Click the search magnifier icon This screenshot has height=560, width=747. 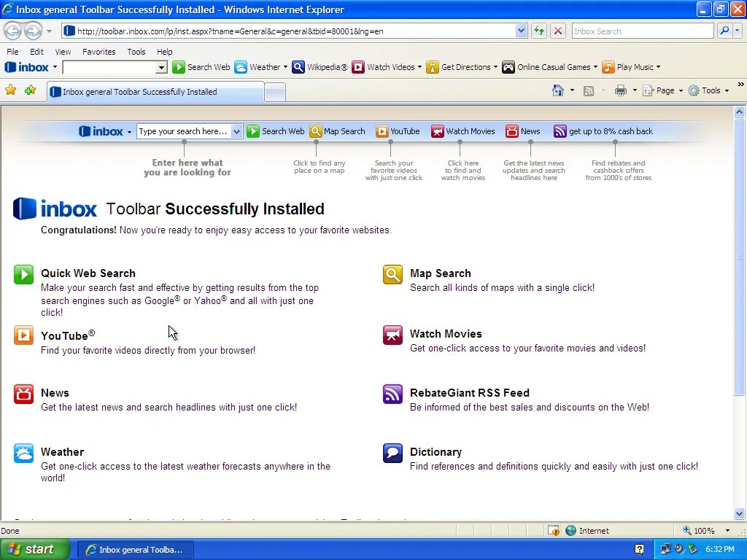click(724, 31)
